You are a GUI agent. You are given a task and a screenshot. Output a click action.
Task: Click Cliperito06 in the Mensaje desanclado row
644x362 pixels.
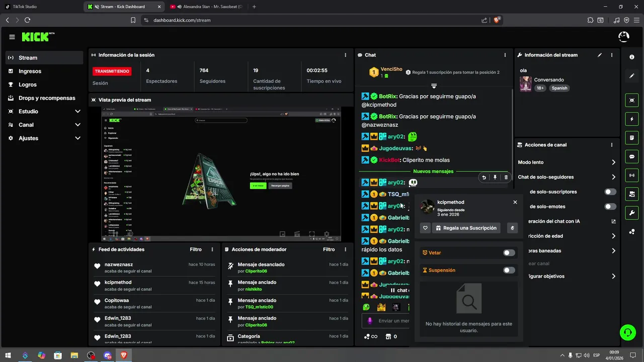(256, 271)
